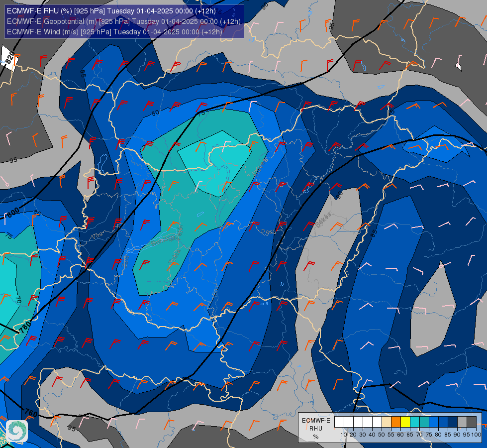Viewport: 487px width, 448px height.
Task: Pick the medium blue 80–85% legend swatch
Action: (x=443, y=422)
